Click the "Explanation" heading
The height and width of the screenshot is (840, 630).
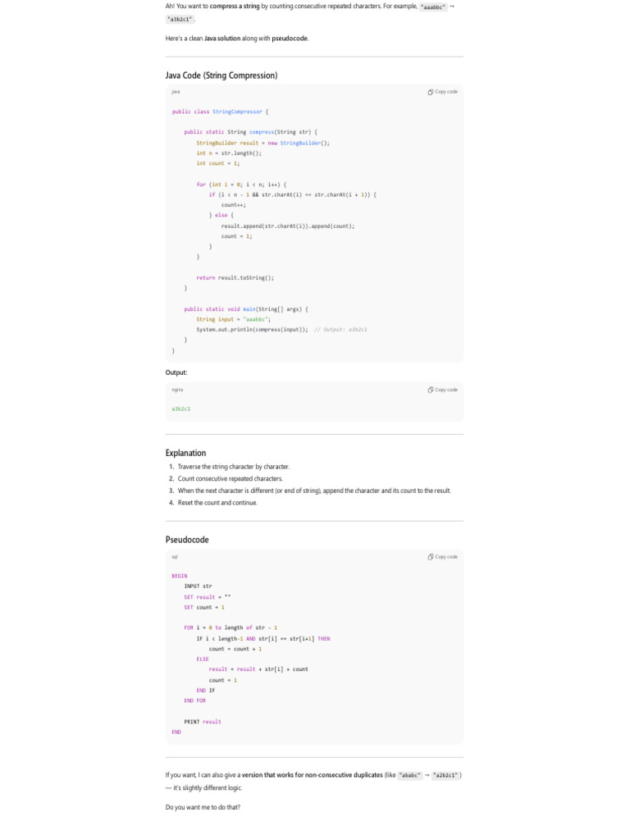click(186, 453)
